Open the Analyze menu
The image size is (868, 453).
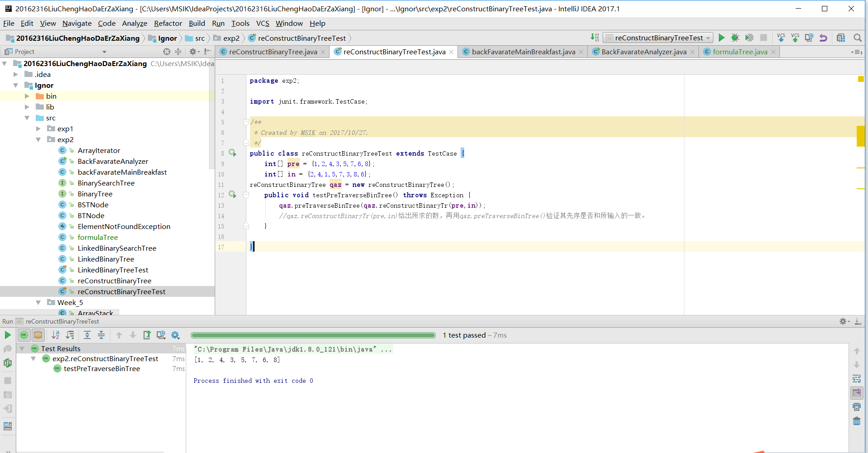[x=135, y=23]
